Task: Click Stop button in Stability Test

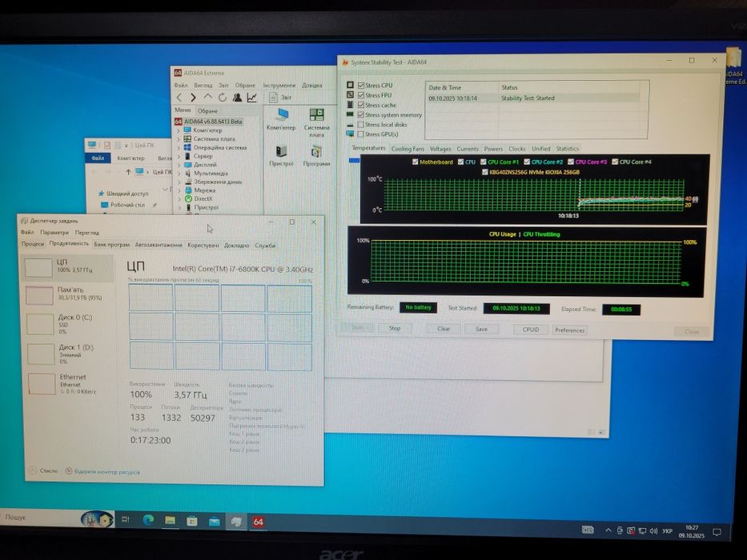Action: pyautogui.click(x=395, y=328)
